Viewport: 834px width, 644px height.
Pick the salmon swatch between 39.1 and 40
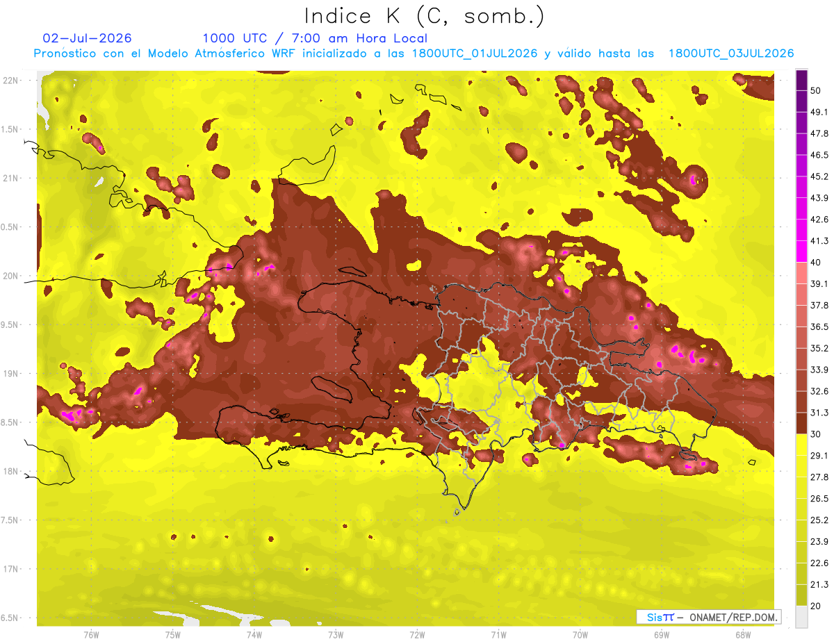801,273
